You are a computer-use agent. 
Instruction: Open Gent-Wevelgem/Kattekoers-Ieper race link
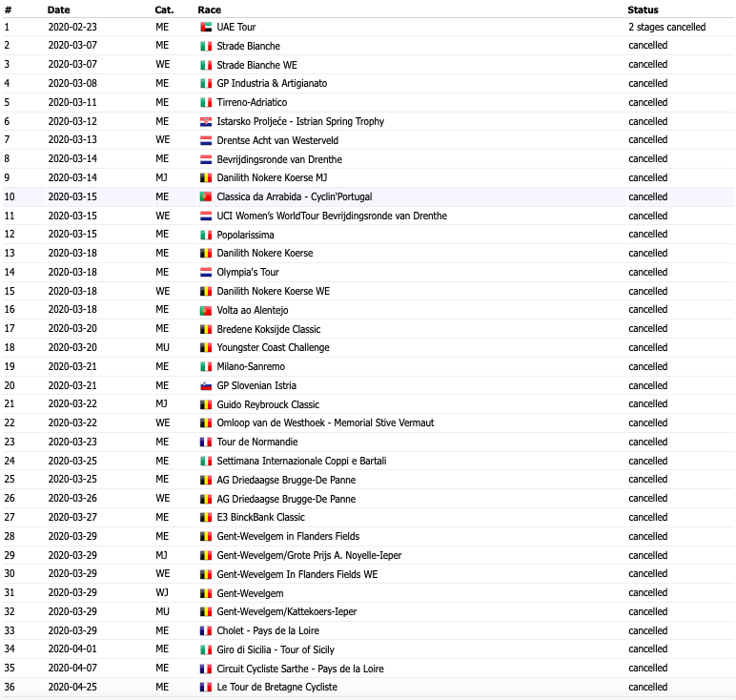pos(286,611)
